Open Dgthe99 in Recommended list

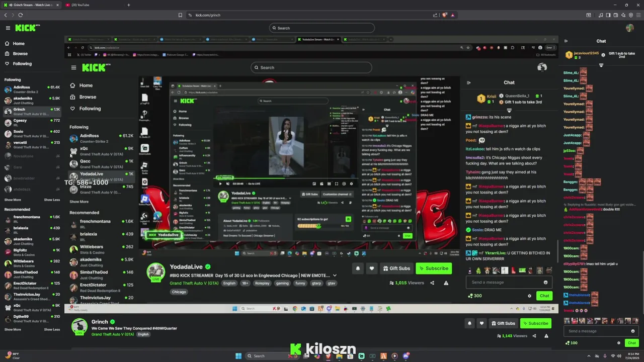(31, 319)
